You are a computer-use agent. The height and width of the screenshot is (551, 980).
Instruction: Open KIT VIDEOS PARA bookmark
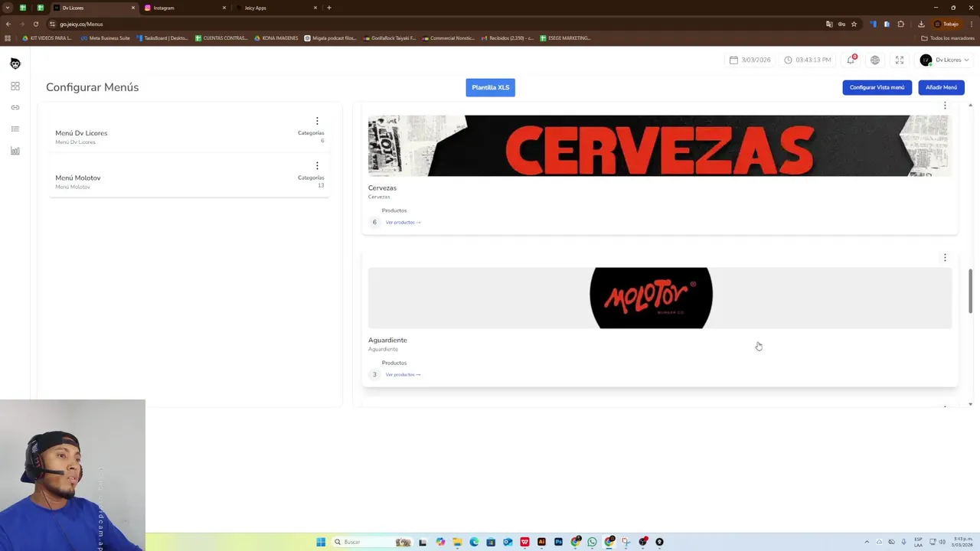[47, 37]
